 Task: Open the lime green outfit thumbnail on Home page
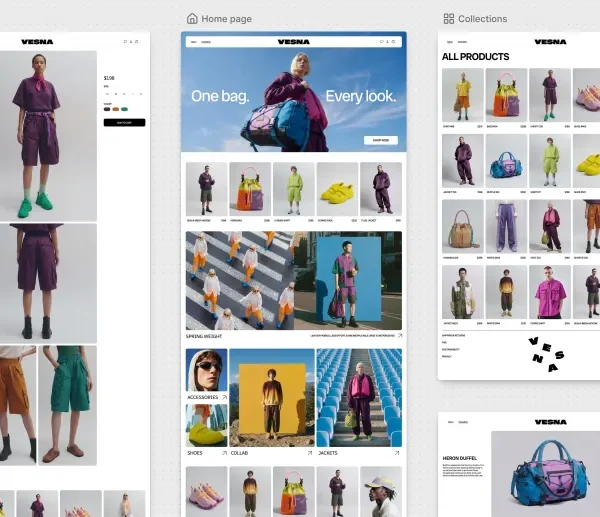point(293,189)
